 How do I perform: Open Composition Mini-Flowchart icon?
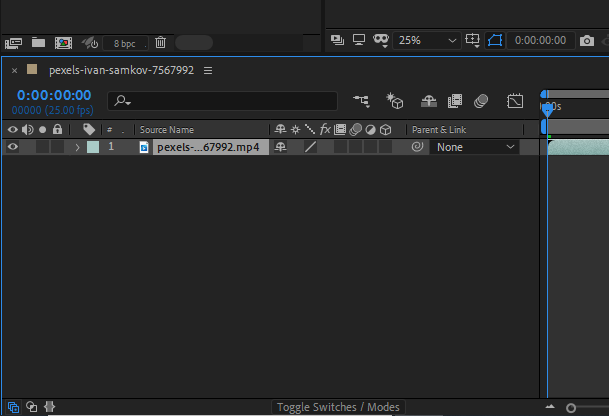coord(361,101)
